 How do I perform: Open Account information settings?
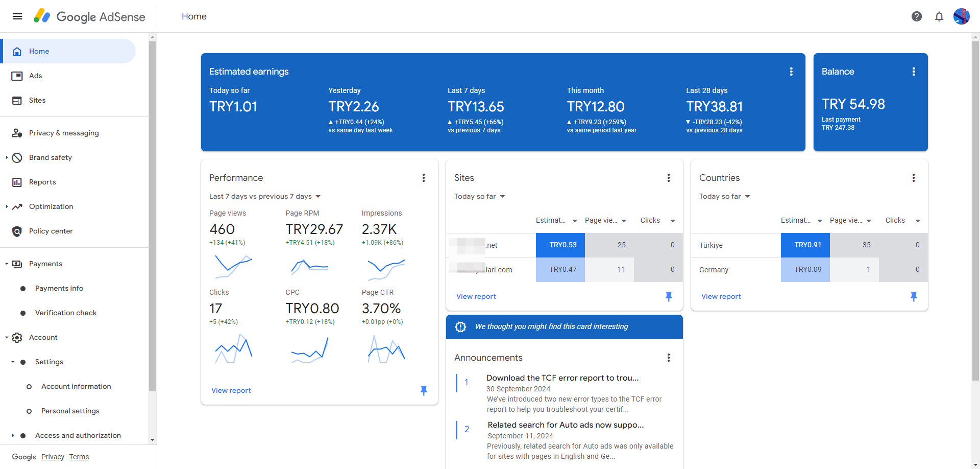(x=76, y=386)
